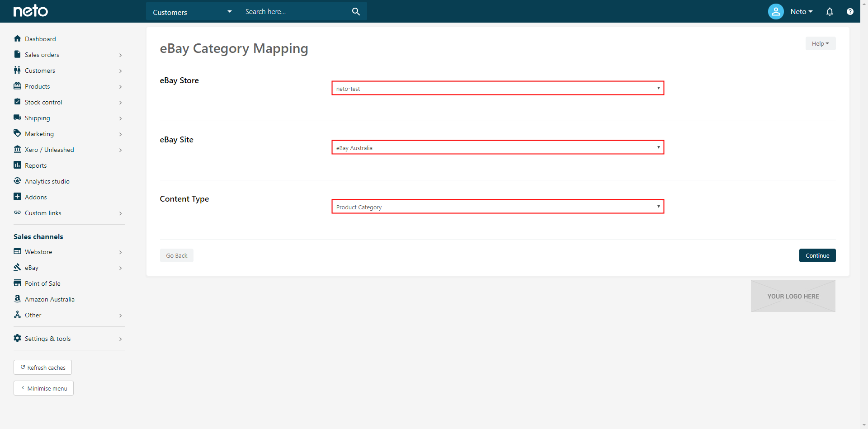Click the Marketing tag icon
This screenshot has height=429, width=868.
pos(17,133)
